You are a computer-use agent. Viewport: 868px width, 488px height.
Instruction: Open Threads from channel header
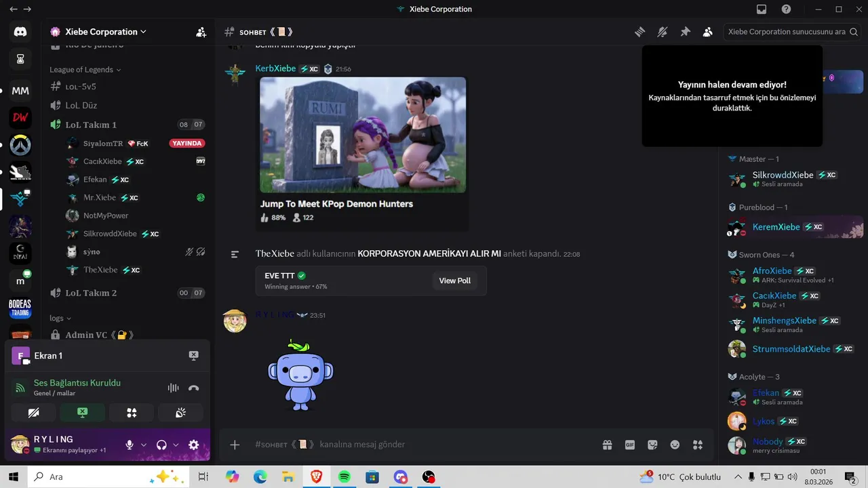639,32
